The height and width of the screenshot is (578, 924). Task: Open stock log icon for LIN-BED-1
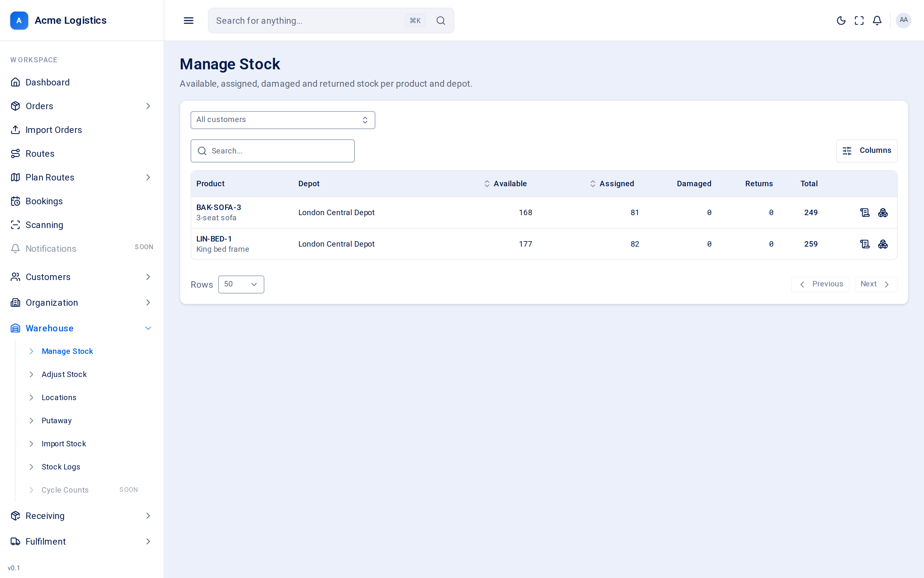pos(865,244)
